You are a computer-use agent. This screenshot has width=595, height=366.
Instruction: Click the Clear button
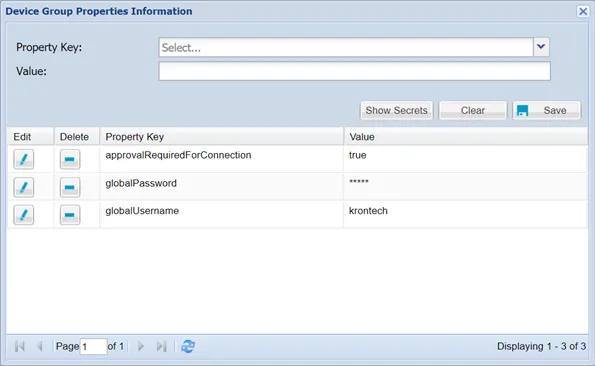click(x=473, y=110)
